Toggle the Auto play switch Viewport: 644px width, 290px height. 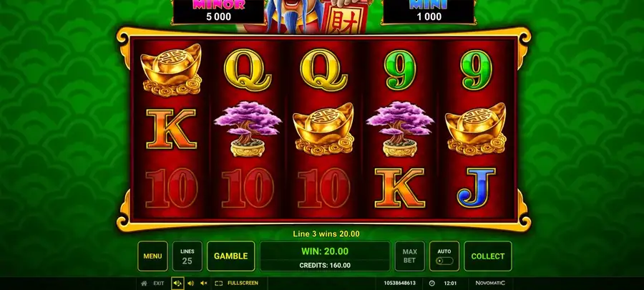pyautogui.click(x=444, y=261)
